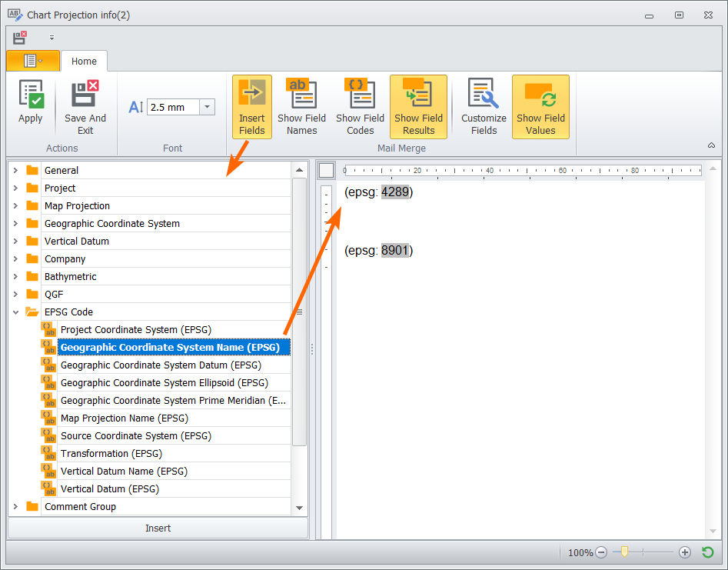Open the font size dropdown arrow
The height and width of the screenshot is (570, 728).
click(x=207, y=107)
